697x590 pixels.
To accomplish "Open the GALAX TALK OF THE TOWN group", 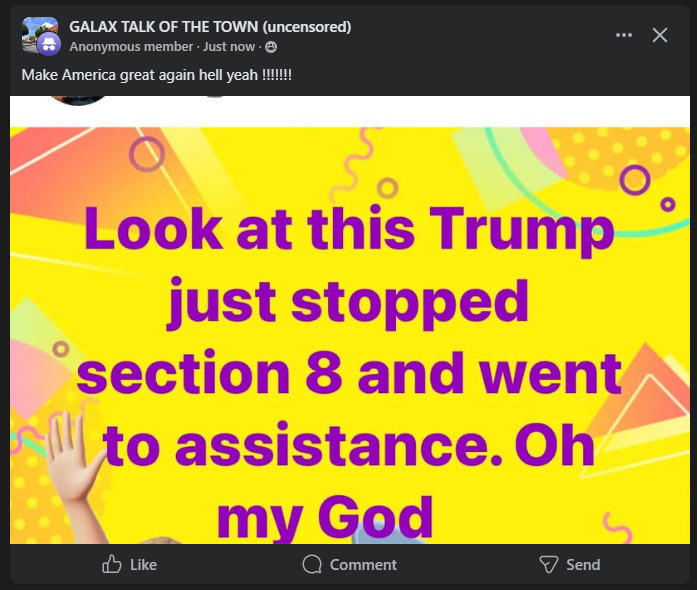I will point(210,27).
